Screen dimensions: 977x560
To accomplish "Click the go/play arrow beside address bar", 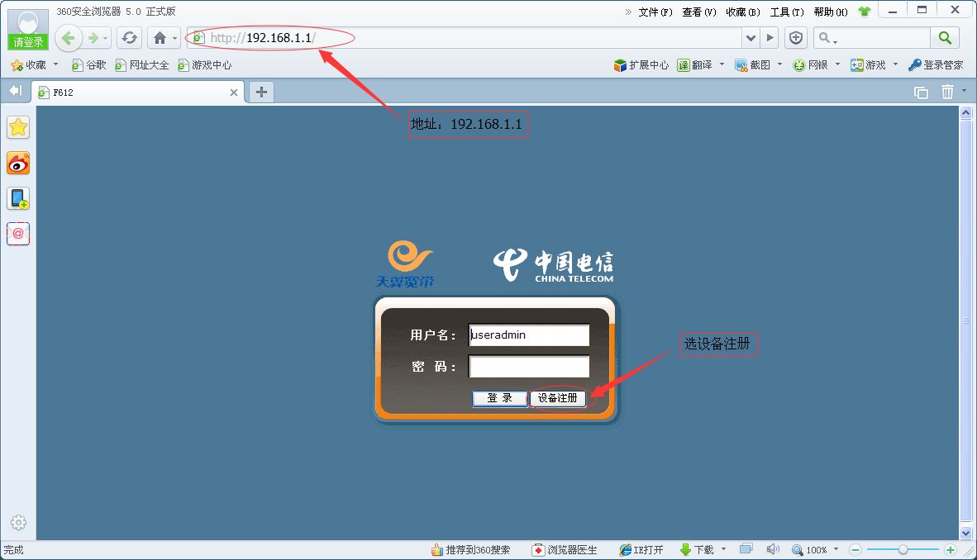I will tap(770, 38).
